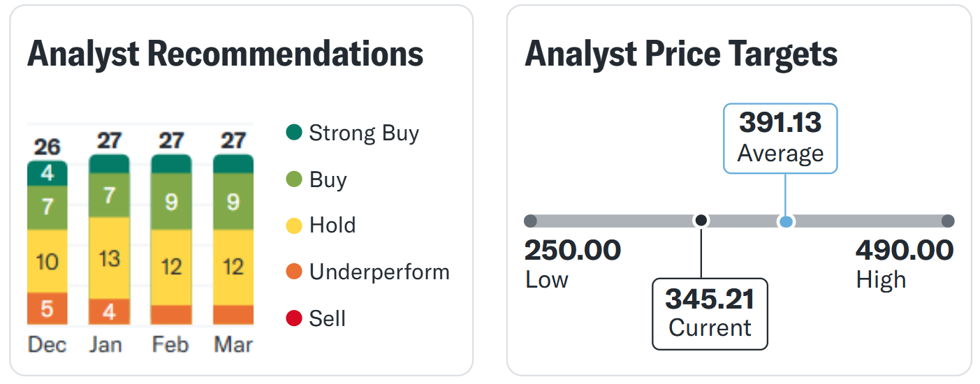980x384 pixels.
Task: Click the green Buy legend dot
Action: [294, 179]
